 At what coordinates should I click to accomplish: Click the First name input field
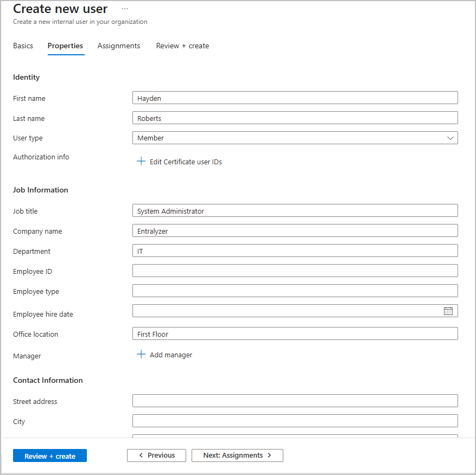pos(295,98)
